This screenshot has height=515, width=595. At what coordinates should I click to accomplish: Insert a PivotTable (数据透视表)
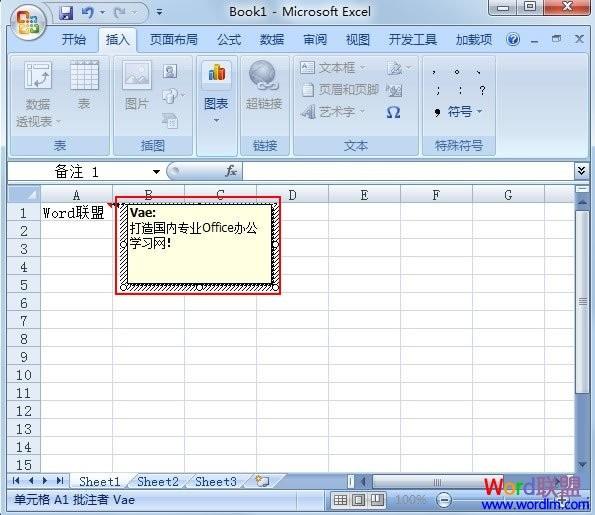[x=38, y=94]
